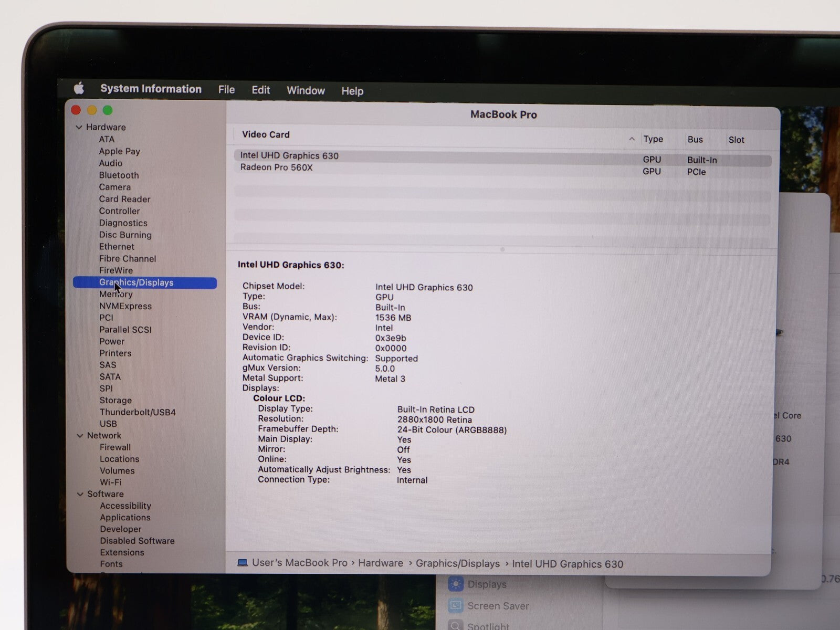Select Diagnostics in the sidebar
The height and width of the screenshot is (630, 840).
(x=123, y=223)
